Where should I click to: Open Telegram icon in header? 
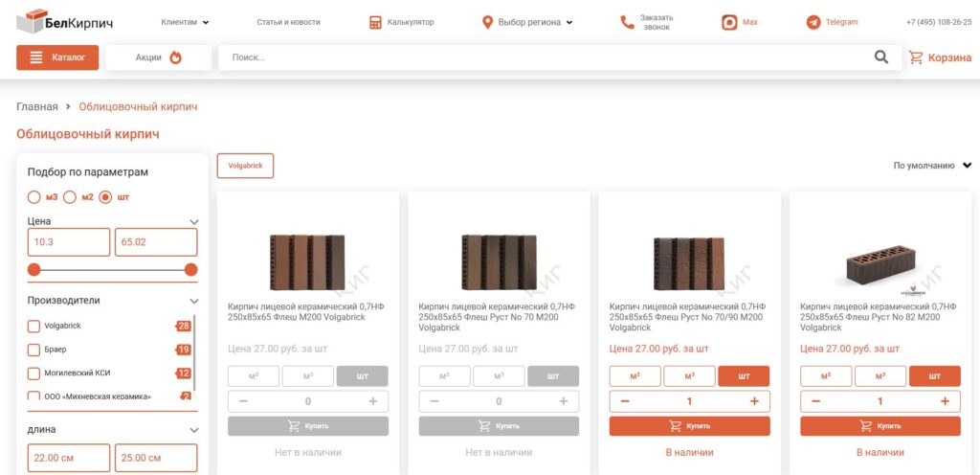coord(813,22)
